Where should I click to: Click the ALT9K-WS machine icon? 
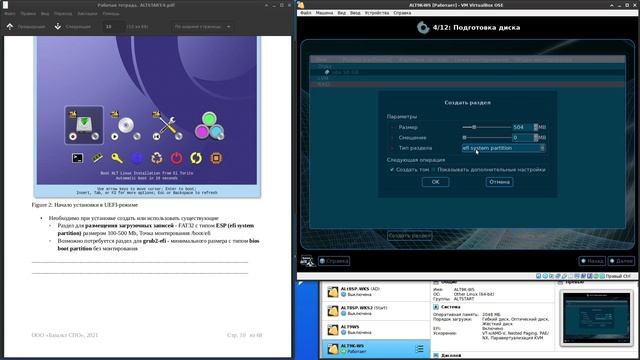click(333, 349)
